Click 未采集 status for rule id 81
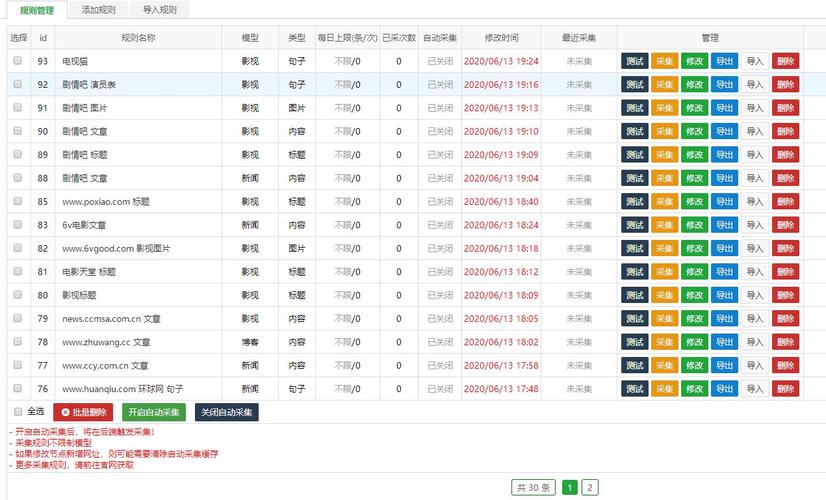This screenshot has height=500, width=826. [x=578, y=272]
